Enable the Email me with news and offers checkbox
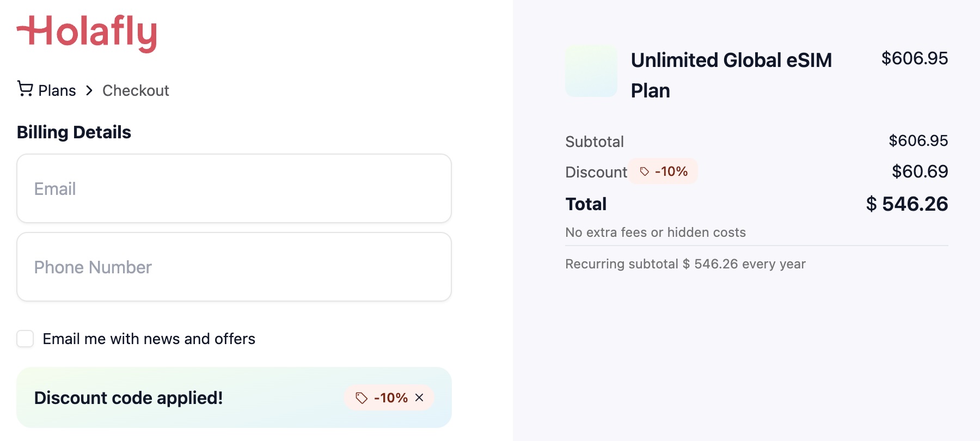 (24, 339)
